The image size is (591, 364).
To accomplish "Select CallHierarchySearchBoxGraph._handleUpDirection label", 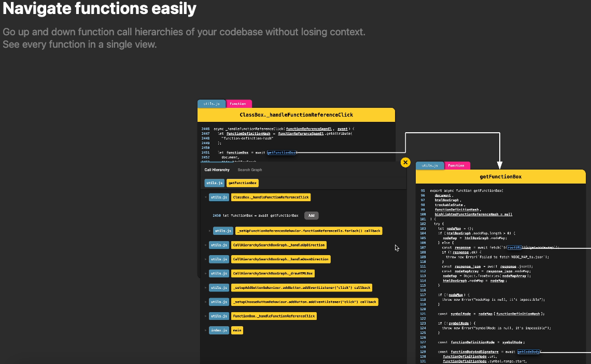I will point(278,245).
